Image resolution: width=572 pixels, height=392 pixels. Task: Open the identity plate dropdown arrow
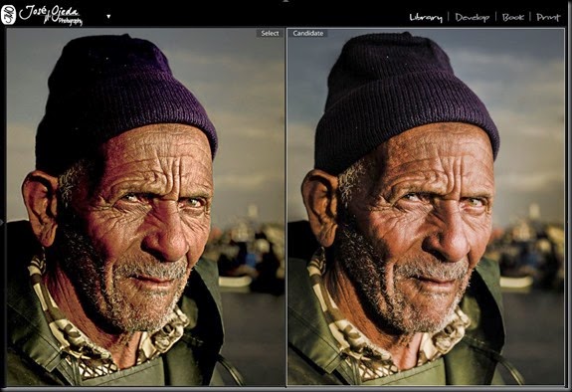pos(108,17)
